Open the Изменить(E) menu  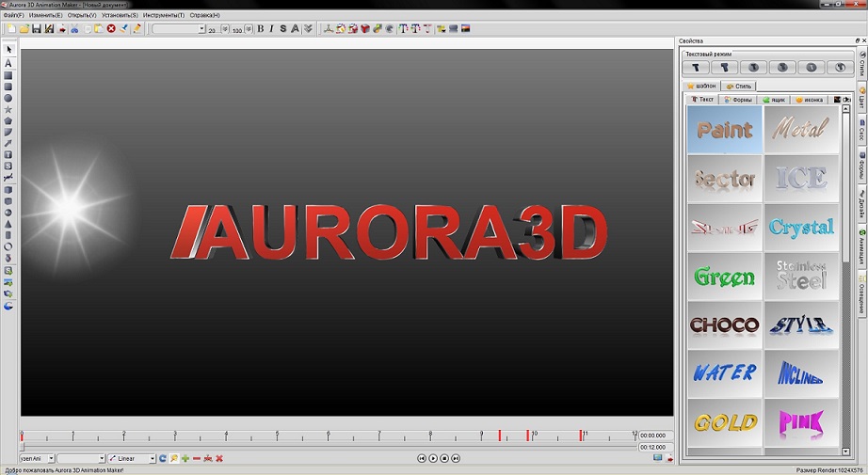[45, 15]
